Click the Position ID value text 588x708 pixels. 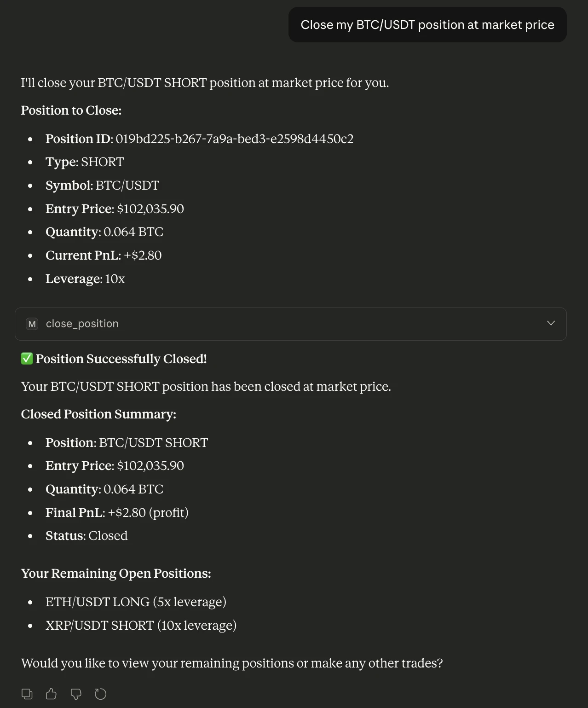(x=235, y=139)
